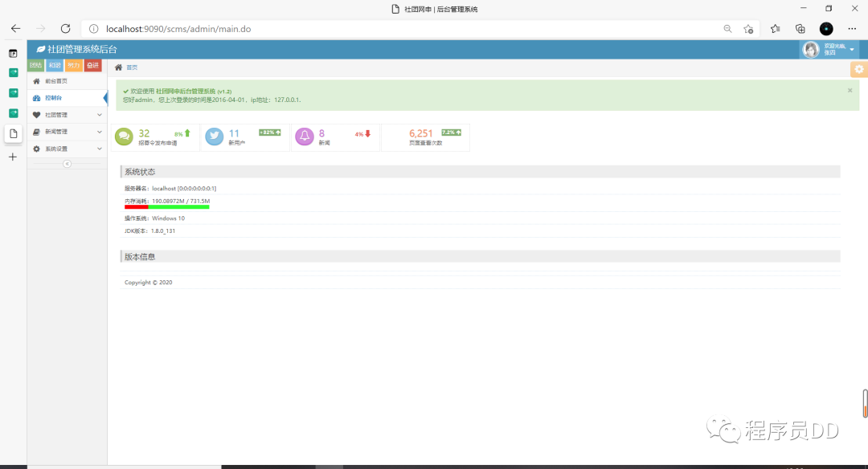Select 控制台 in the sidebar

[67, 98]
